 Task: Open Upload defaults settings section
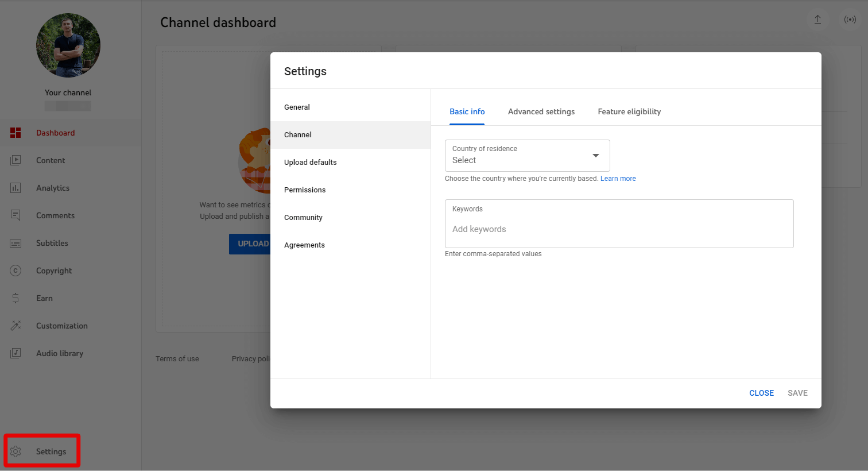point(350,163)
